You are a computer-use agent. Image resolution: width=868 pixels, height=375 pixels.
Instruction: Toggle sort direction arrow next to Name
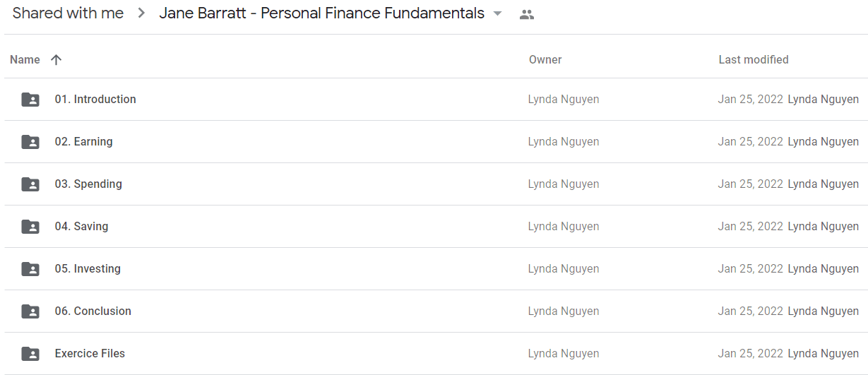point(57,60)
